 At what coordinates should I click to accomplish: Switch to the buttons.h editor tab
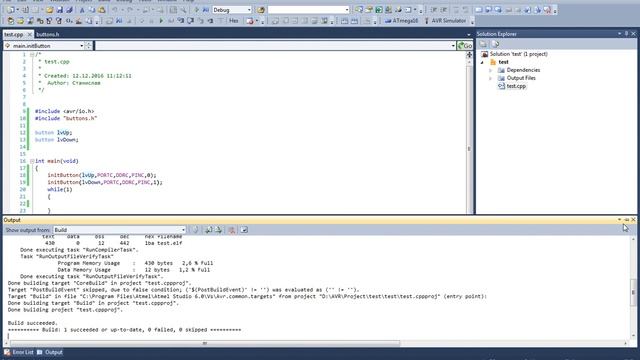[47, 34]
